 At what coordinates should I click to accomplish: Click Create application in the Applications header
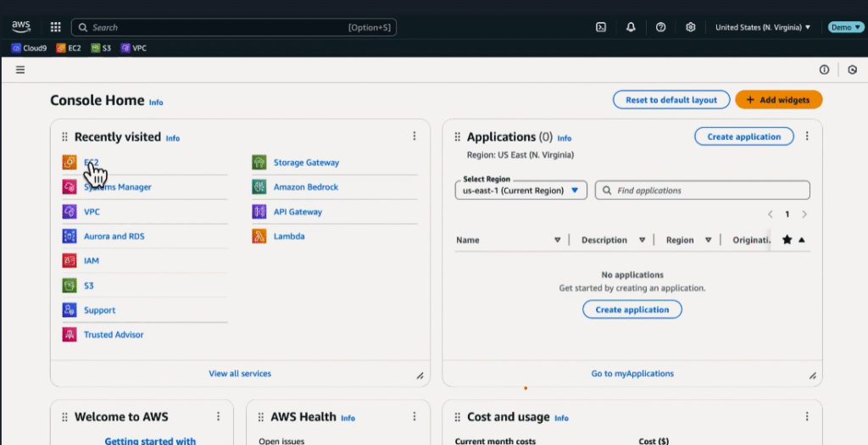pos(744,136)
